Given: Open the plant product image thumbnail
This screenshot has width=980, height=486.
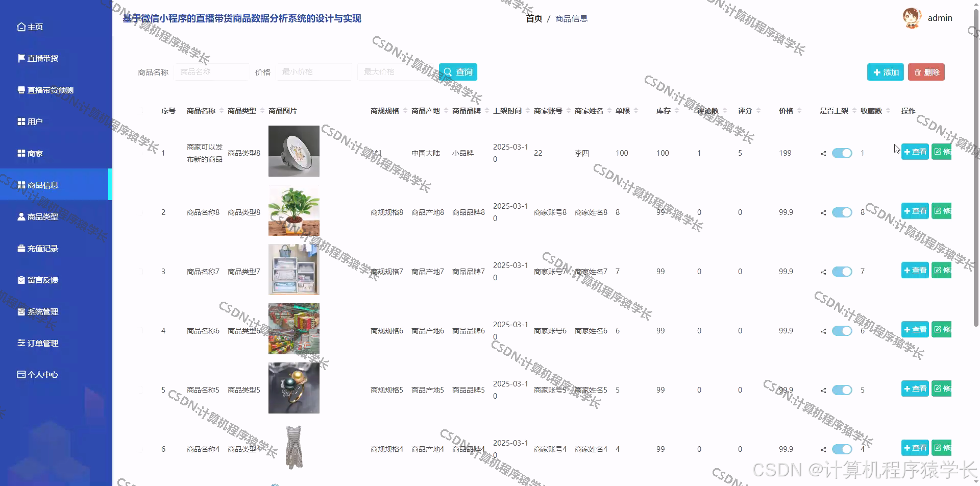Looking at the screenshot, I should coord(294,210).
